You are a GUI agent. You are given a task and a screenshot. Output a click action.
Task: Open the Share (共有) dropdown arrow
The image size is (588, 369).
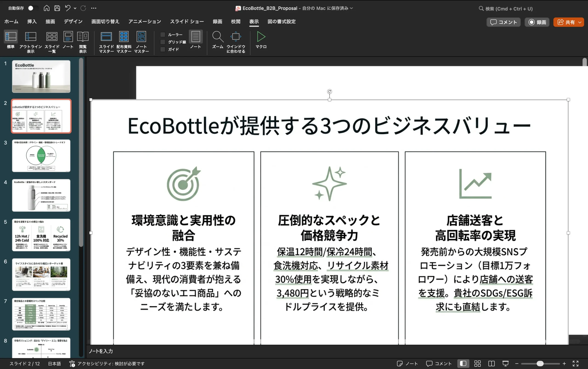[580, 22]
